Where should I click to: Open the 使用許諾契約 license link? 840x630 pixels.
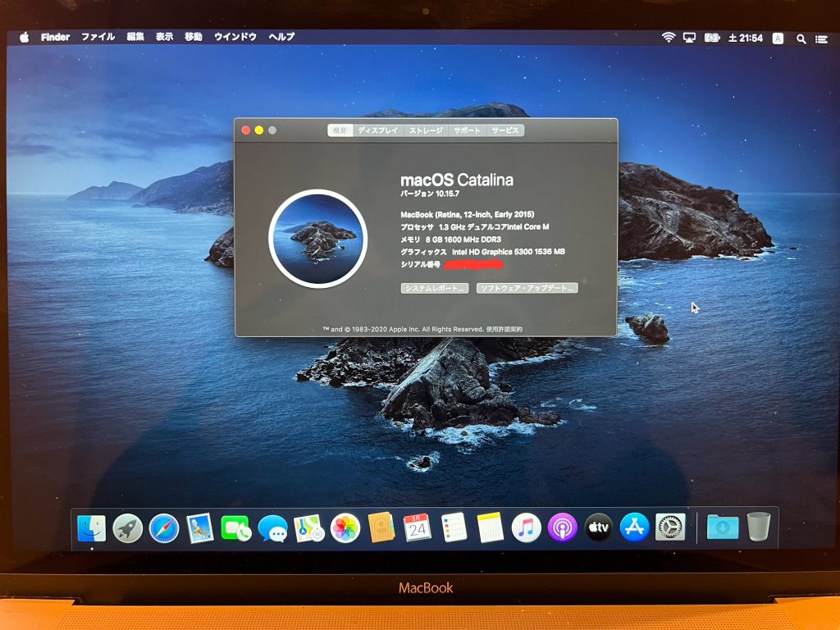tap(504, 329)
